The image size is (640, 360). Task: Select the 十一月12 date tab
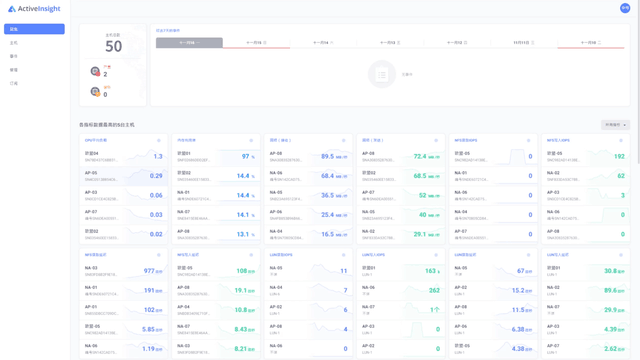coord(457,42)
